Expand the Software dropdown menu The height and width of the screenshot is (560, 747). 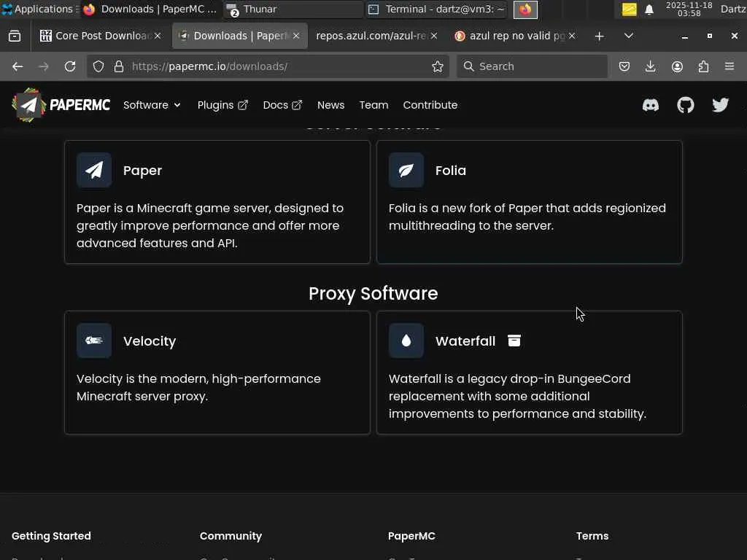pos(152,105)
